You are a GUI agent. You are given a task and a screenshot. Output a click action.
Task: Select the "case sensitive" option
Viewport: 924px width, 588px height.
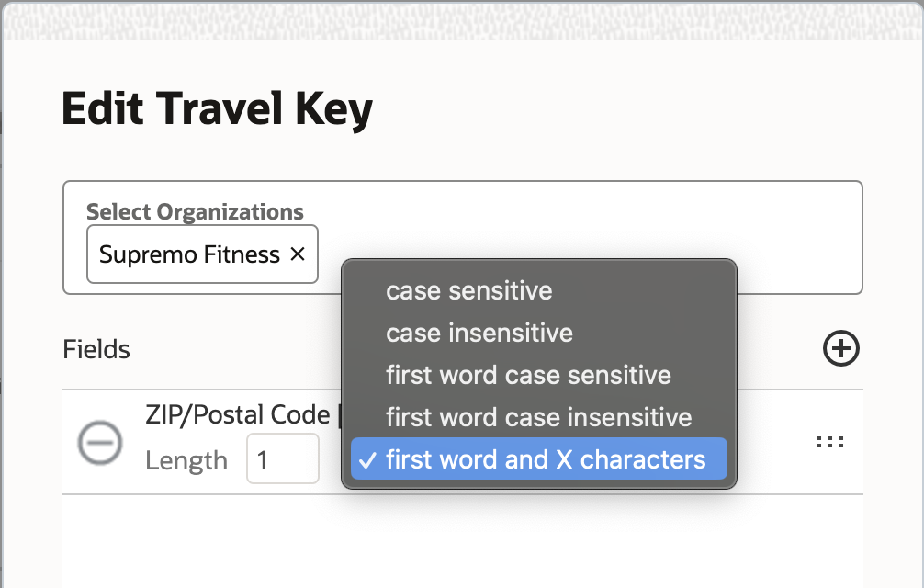click(469, 291)
